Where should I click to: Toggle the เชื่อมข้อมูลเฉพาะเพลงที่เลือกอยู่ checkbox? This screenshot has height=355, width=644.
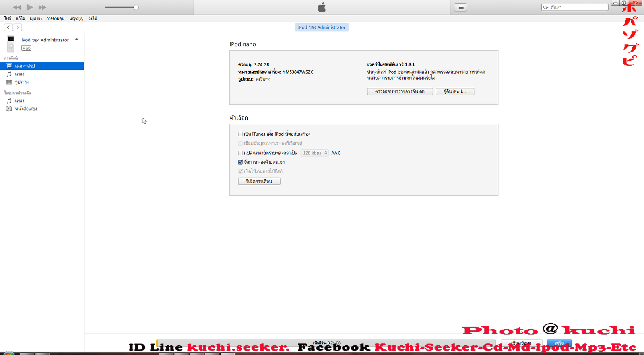tap(240, 143)
